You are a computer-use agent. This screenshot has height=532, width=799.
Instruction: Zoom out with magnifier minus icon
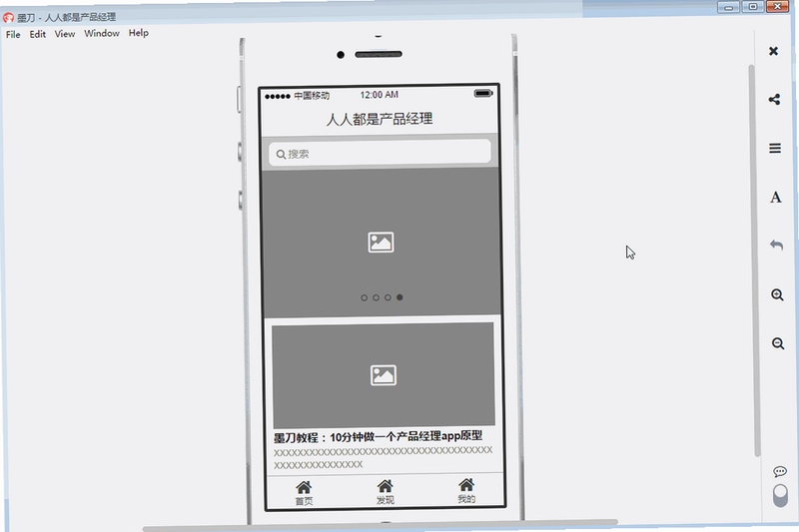tap(778, 343)
